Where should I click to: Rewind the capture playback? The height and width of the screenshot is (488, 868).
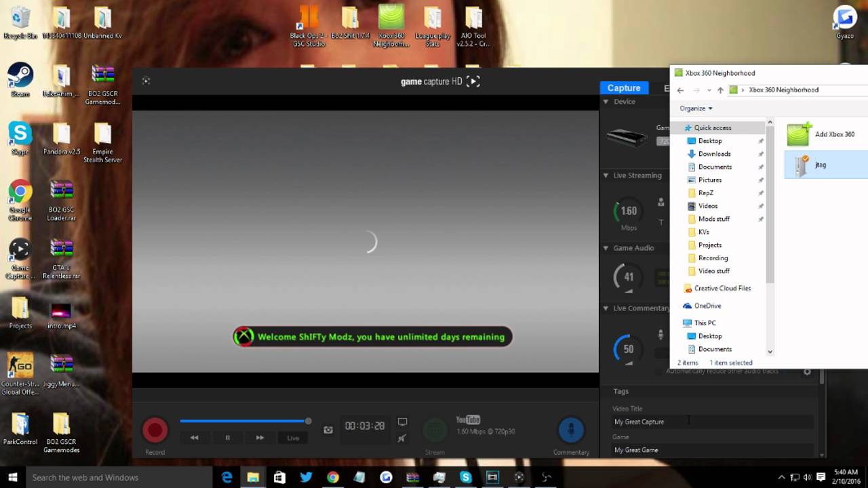tap(195, 438)
